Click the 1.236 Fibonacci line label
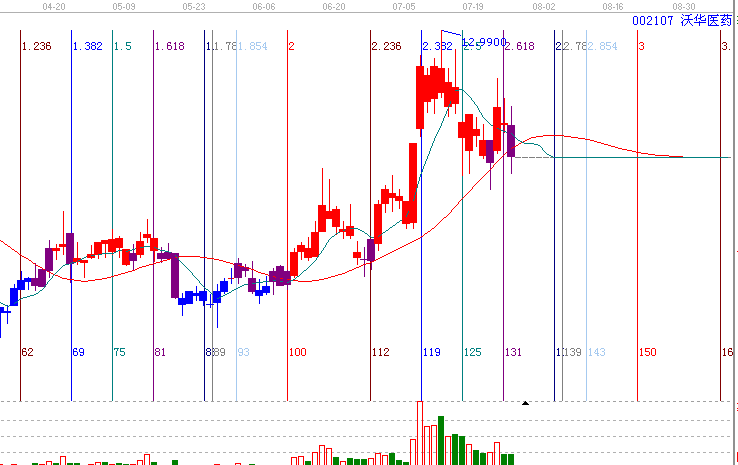The height and width of the screenshot is (465, 738). pos(36,46)
